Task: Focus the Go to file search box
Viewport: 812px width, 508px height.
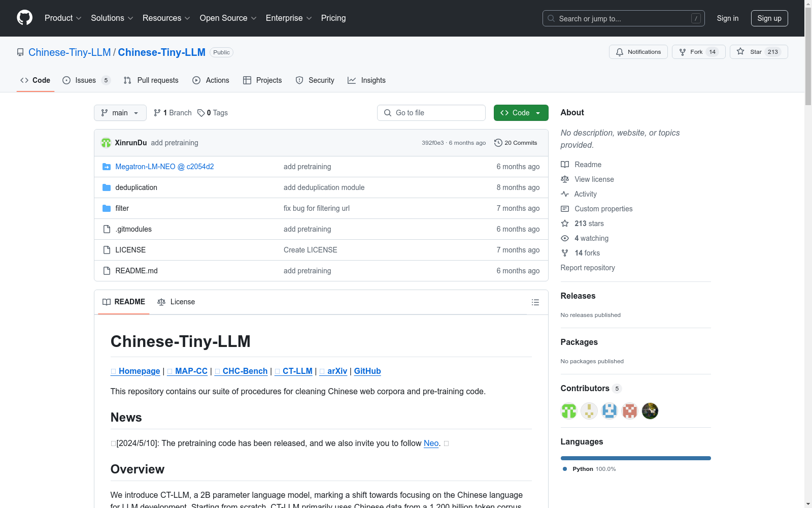Action: [x=431, y=113]
